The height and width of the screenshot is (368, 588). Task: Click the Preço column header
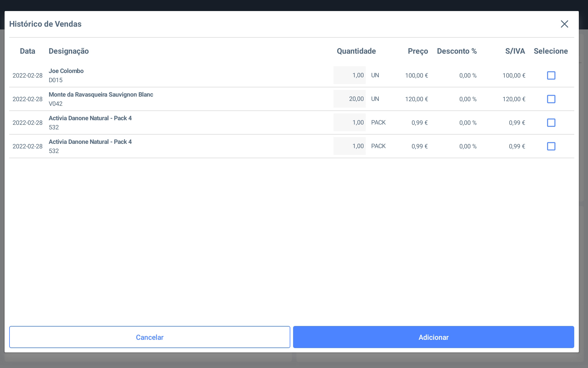click(x=418, y=51)
